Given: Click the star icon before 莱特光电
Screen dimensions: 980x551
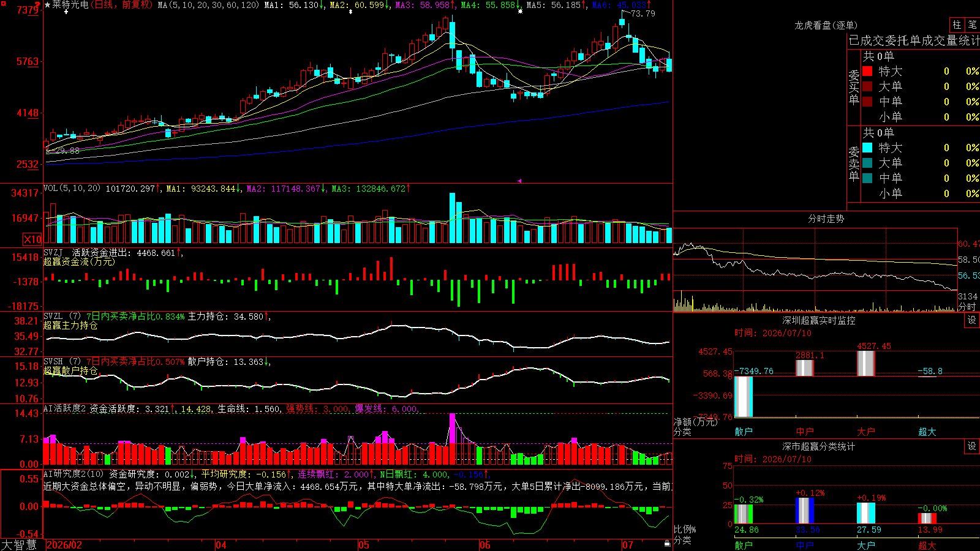Looking at the screenshot, I should click(48, 5).
